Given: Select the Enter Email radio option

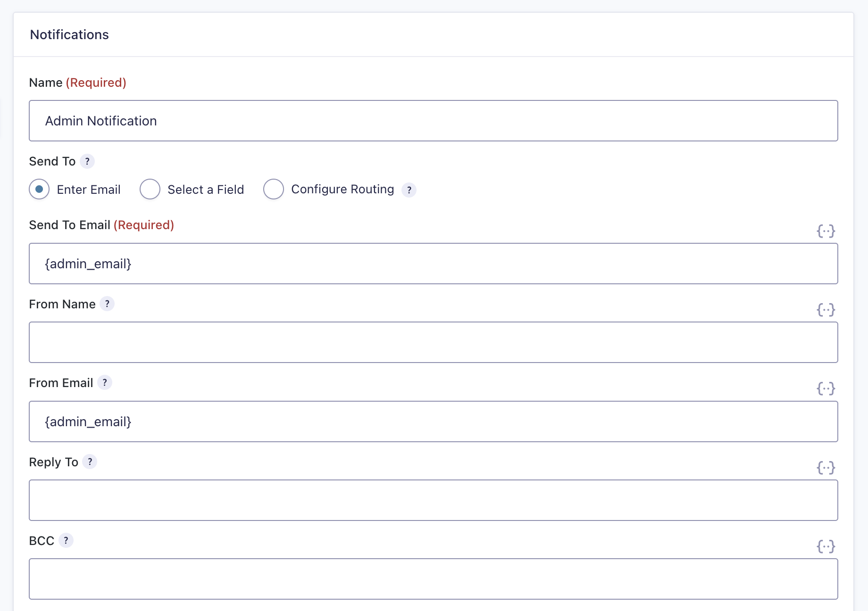Looking at the screenshot, I should pos(39,189).
